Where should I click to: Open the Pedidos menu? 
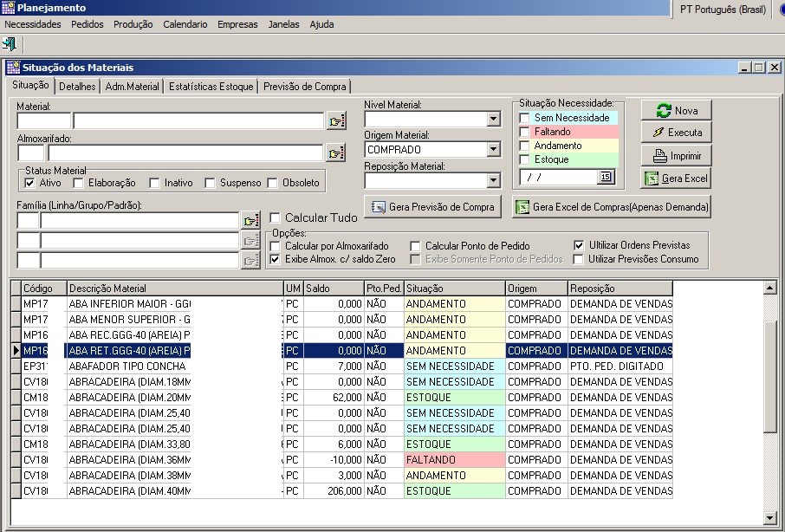87,24
